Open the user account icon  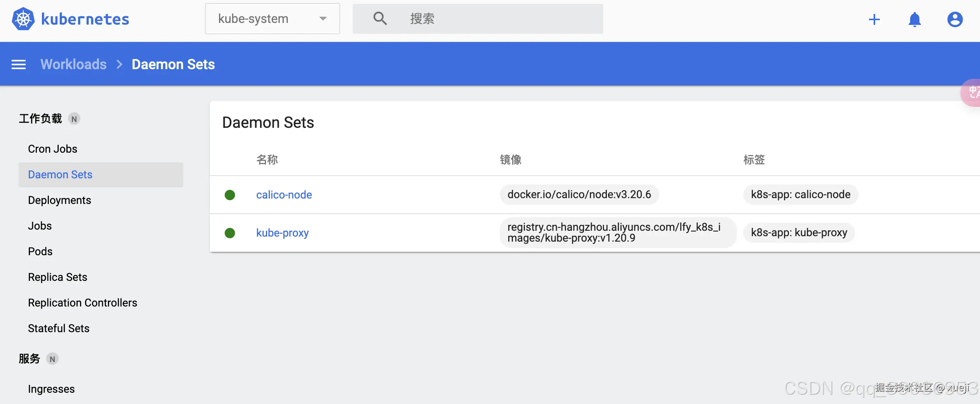click(x=955, y=19)
